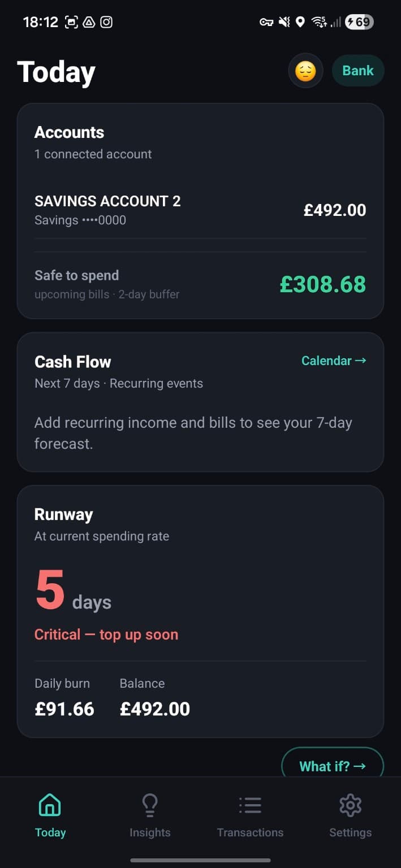Switch to the Transactions tab label
This screenshot has height=868, width=401.
(250, 832)
